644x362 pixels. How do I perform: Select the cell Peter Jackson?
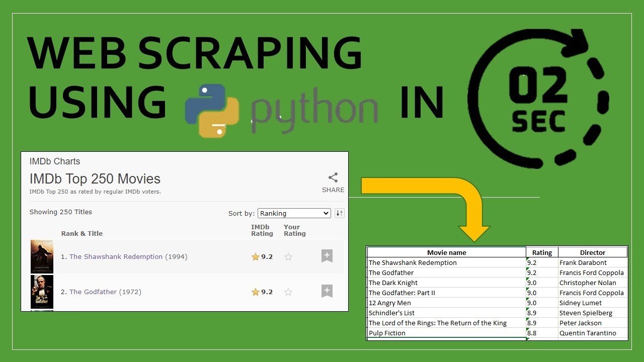[x=593, y=323]
